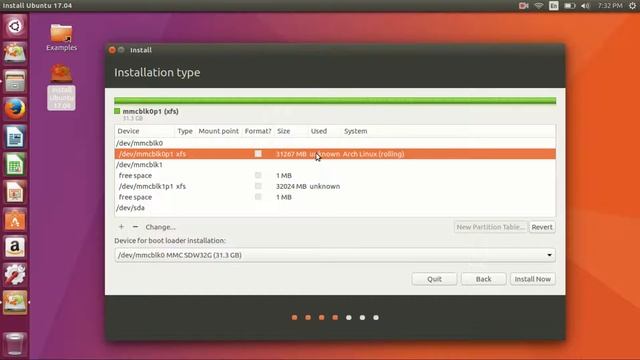Viewport: 640px width, 360px height.
Task: Select the /dev/sda device row
Action: pyautogui.click(x=335, y=208)
